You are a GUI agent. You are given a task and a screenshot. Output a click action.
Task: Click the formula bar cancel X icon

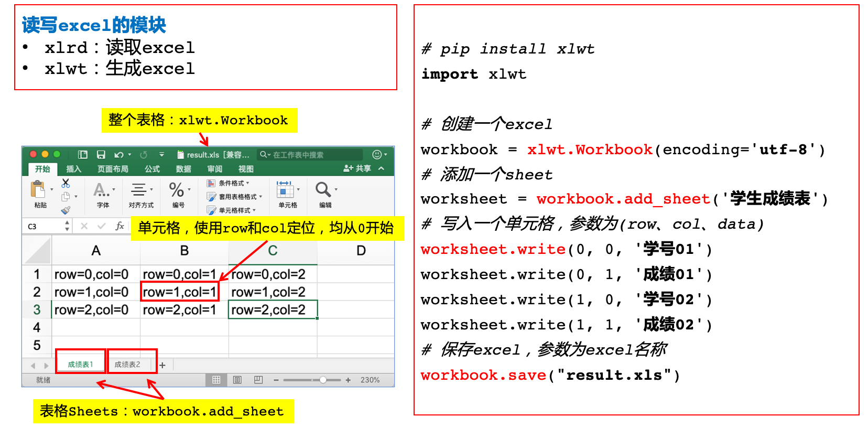coord(84,226)
